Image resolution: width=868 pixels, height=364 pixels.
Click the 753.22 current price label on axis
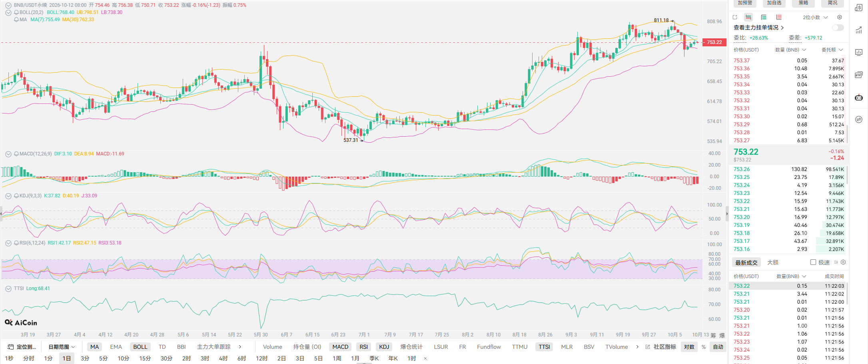point(714,42)
